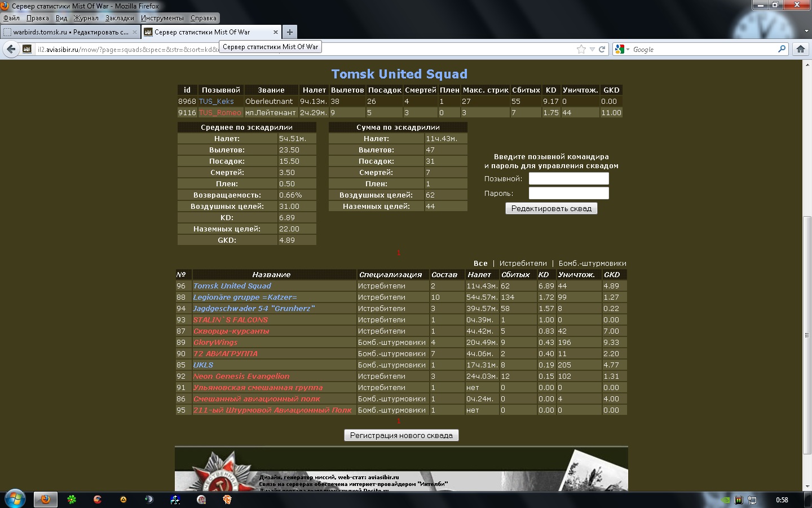Click the Позывной input field
812x508 pixels.
(x=568, y=179)
